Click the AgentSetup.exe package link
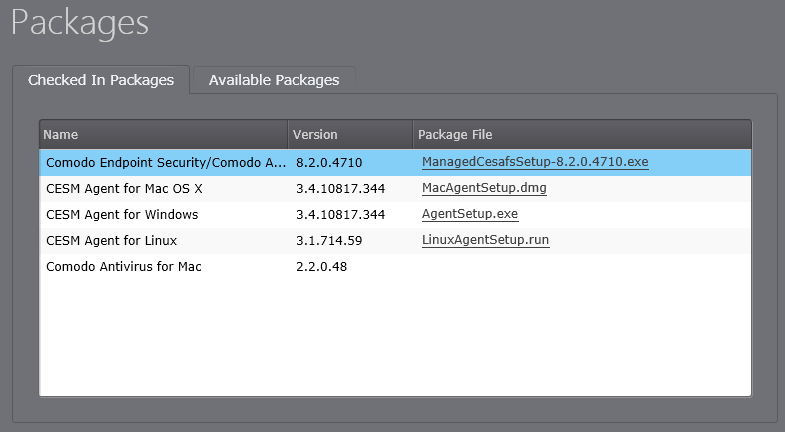 470,214
